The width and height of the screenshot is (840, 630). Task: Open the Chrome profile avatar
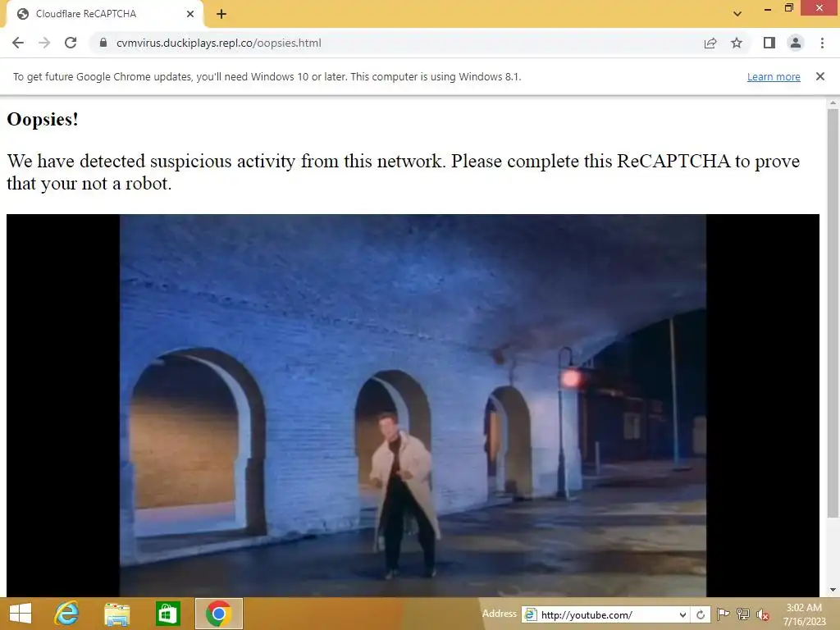coord(796,43)
